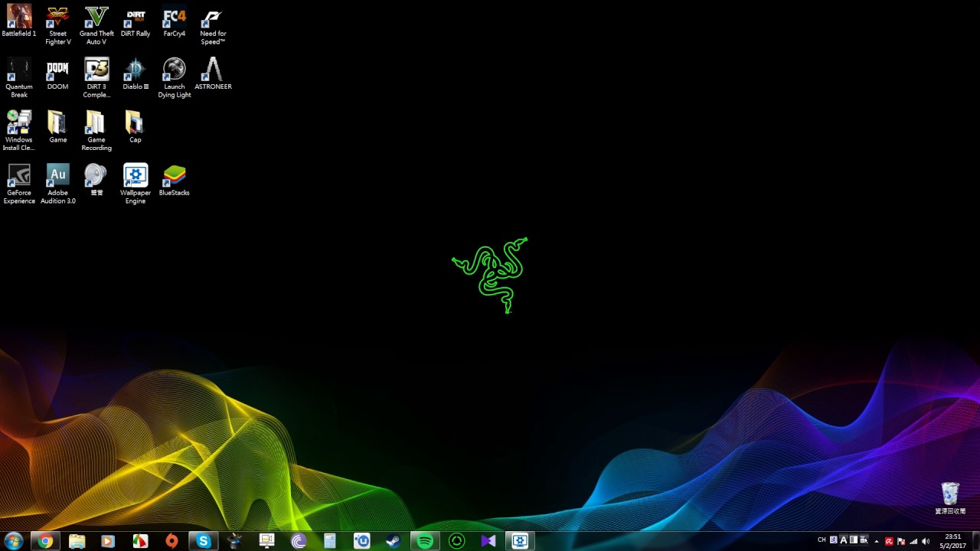Image resolution: width=980 pixels, height=551 pixels.
Task: Select the Game Recording folder
Action: tap(96, 131)
